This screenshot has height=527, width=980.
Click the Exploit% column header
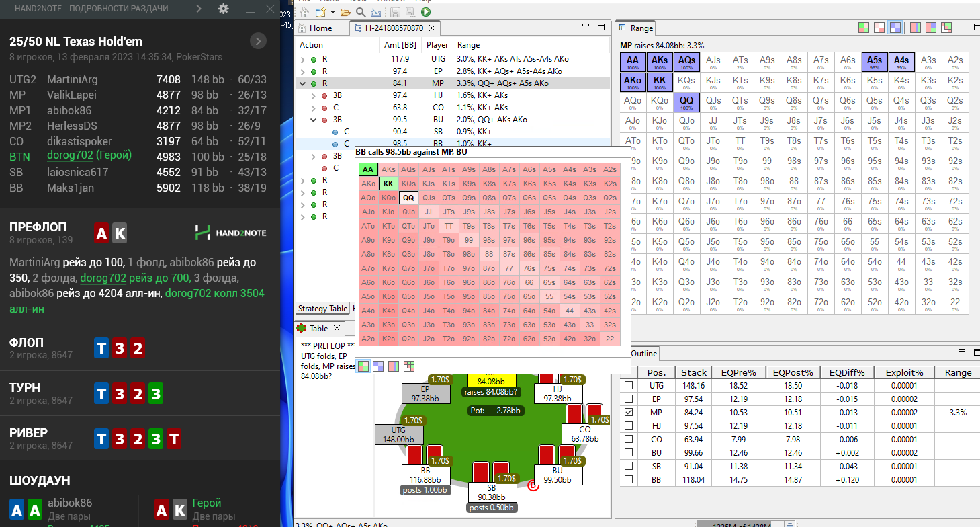click(904, 372)
